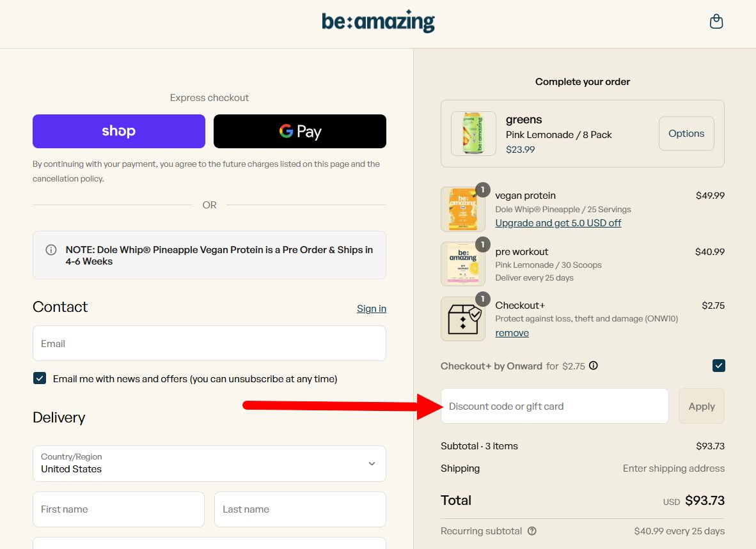The image size is (756, 549).
Task: Click the be:amazing logo
Action: point(378,22)
